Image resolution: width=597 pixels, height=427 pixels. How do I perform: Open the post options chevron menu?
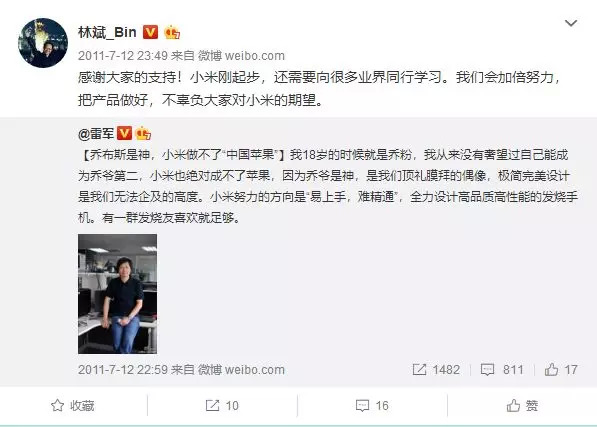click(571, 23)
